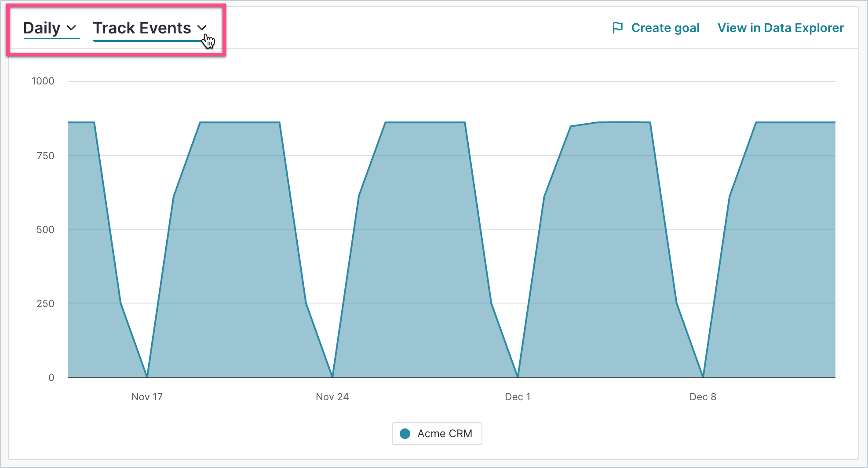Image resolution: width=868 pixels, height=468 pixels.
Task: Toggle the Acme CRM legend item
Action: tap(437, 434)
